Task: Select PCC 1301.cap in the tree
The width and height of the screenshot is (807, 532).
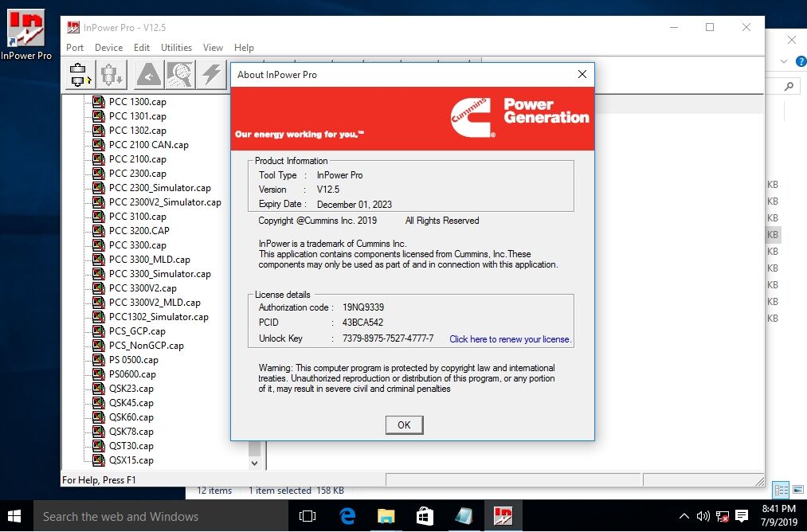Action: pos(137,115)
